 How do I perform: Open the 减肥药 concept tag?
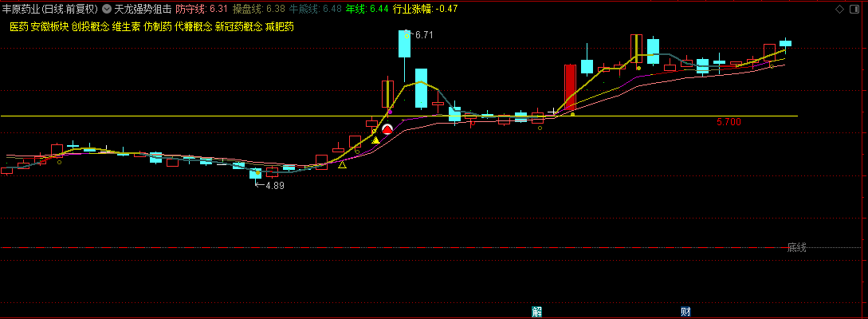[280, 26]
